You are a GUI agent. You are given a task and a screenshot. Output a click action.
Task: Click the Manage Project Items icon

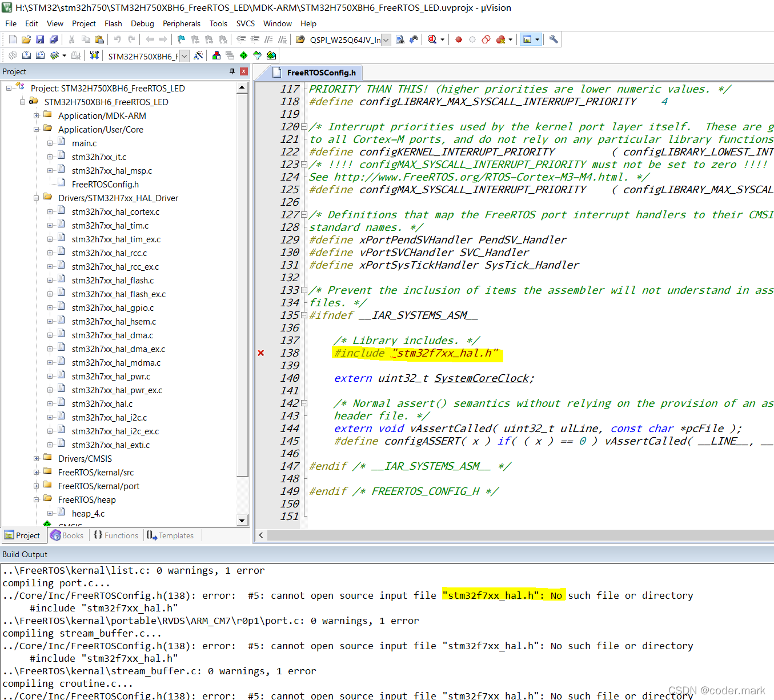[216, 55]
